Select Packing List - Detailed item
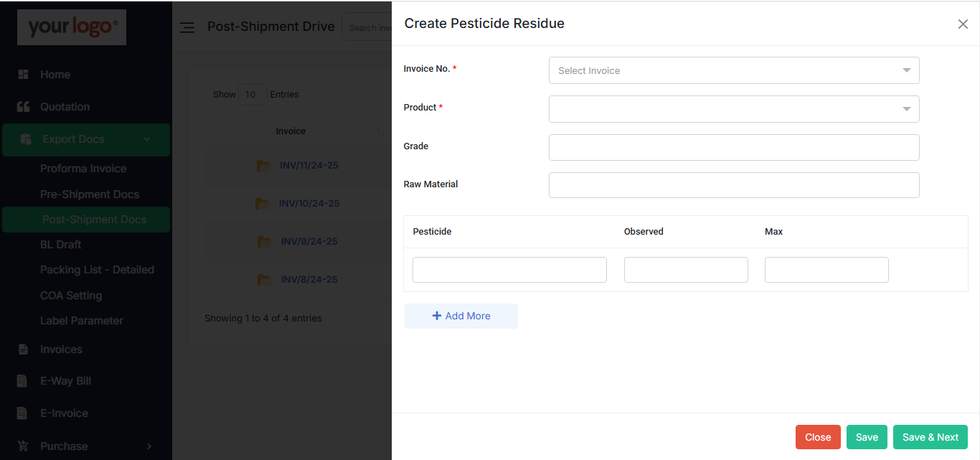 tap(97, 270)
